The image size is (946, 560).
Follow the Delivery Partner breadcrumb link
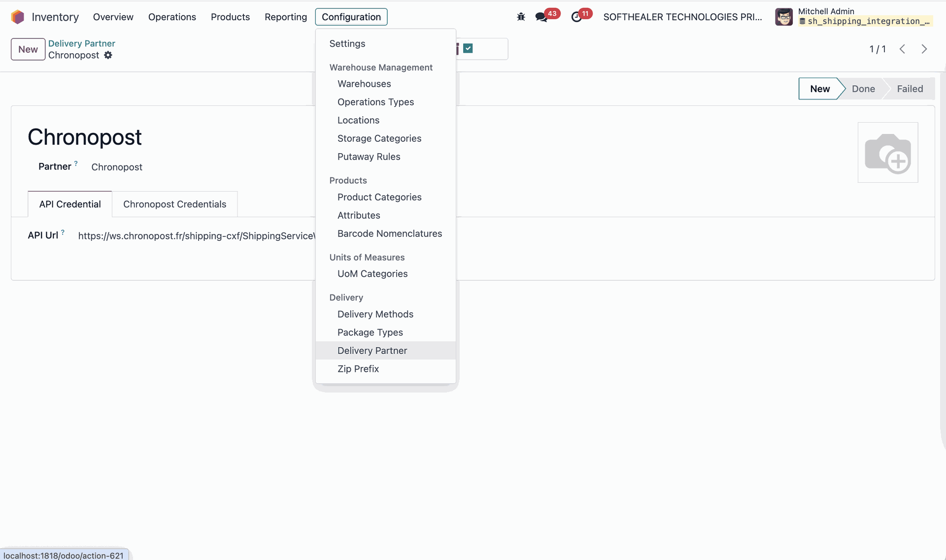click(81, 43)
